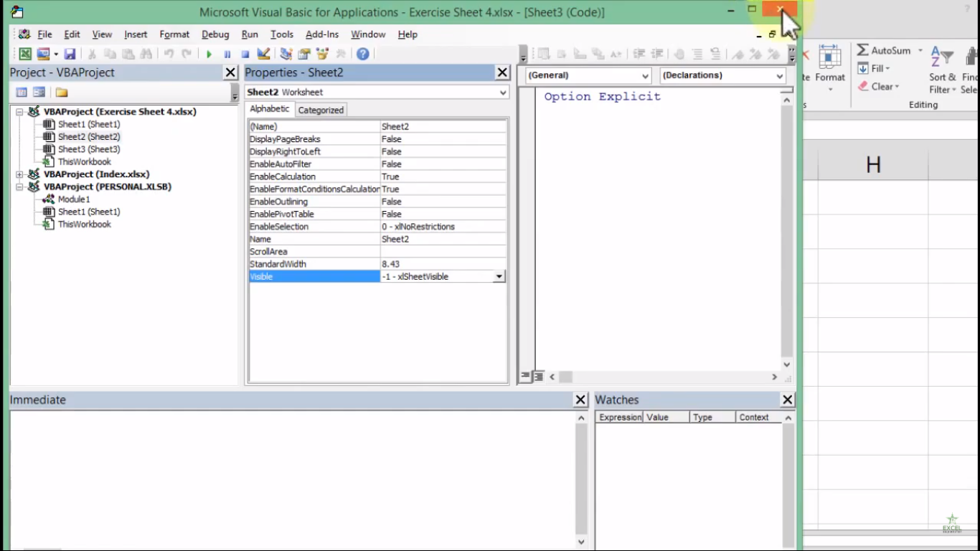This screenshot has width=980, height=551.
Task: Click the Toolbox icon in toolbar
Action: click(x=341, y=54)
